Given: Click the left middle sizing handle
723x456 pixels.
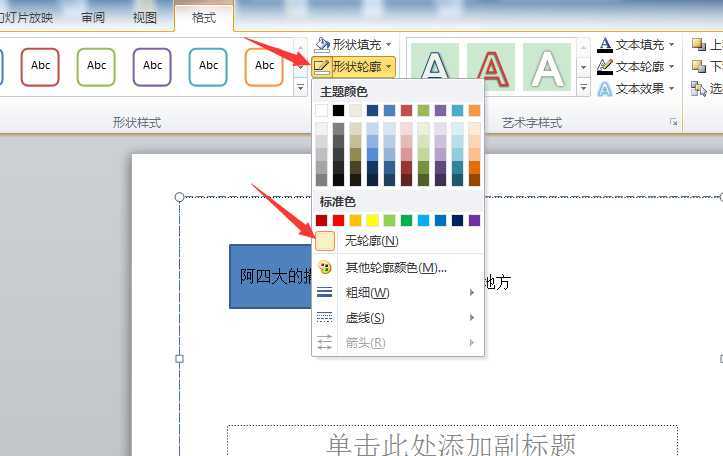Looking at the screenshot, I should click(x=179, y=359).
